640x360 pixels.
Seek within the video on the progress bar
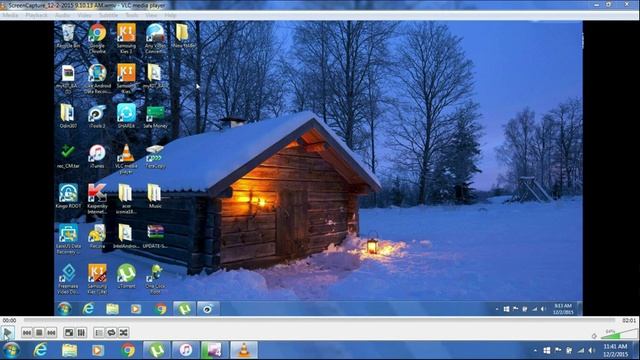(319, 320)
